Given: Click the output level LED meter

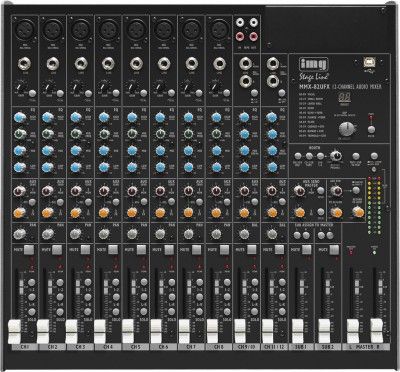Looking at the screenshot, I should point(375,204).
